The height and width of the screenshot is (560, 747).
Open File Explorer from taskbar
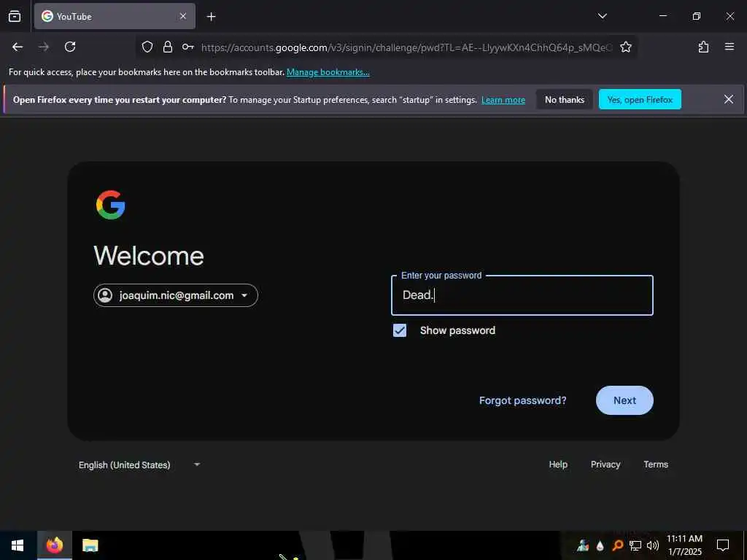point(90,545)
